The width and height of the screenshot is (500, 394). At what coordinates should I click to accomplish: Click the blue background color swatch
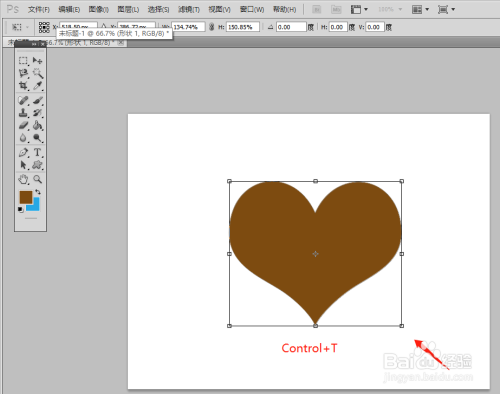[35, 206]
